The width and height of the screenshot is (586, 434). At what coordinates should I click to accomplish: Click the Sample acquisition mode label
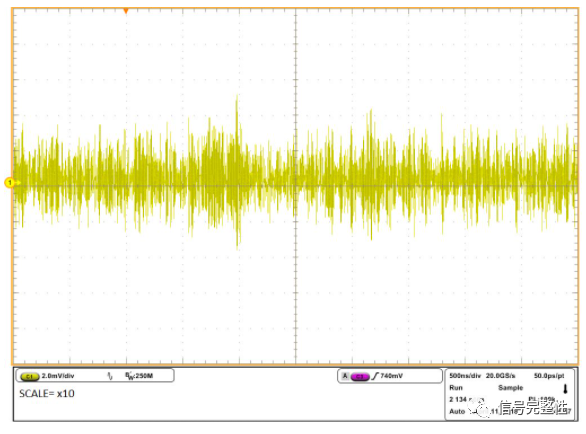point(511,388)
